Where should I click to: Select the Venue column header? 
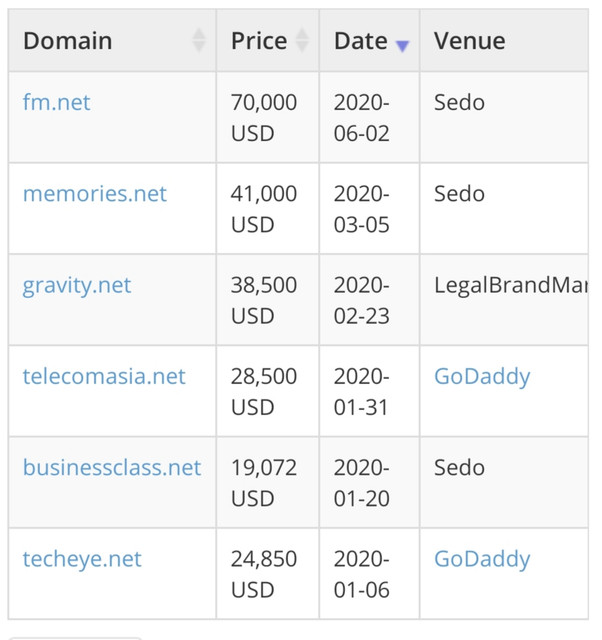470,41
